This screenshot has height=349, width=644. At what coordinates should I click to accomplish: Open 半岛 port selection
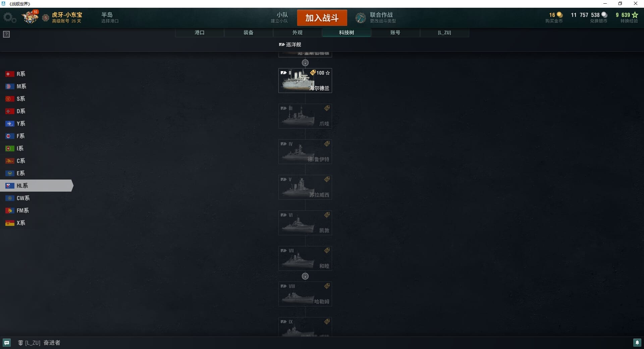[110, 18]
